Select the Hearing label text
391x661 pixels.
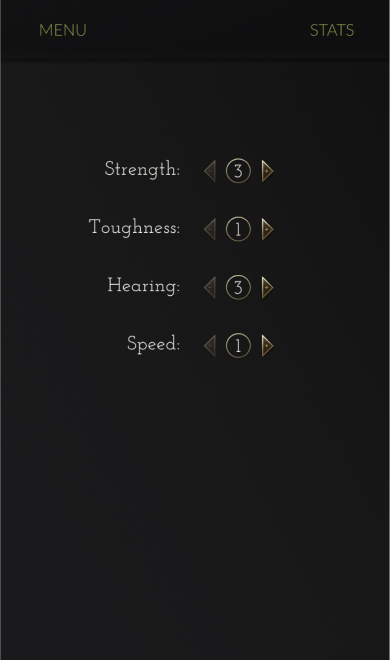(144, 286)
